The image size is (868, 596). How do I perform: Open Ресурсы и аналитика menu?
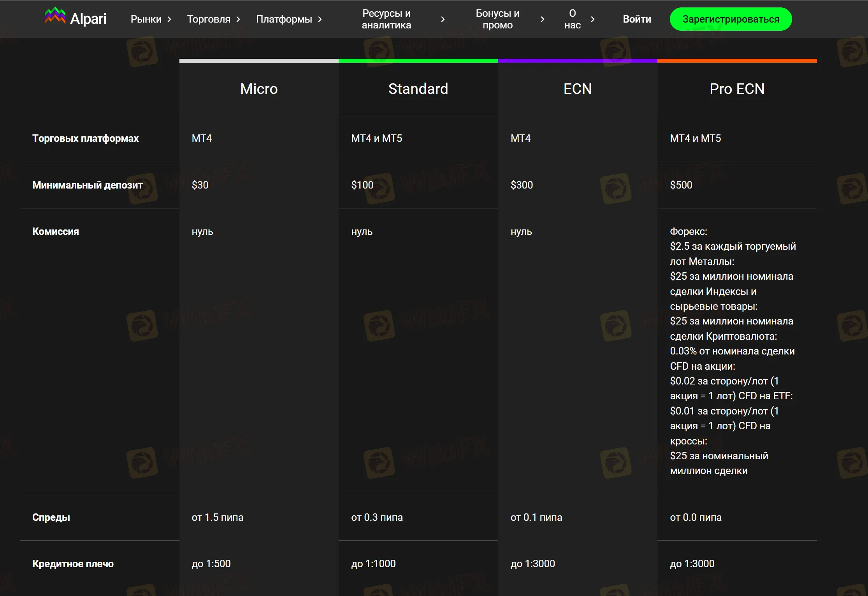(x=386, y=19)
